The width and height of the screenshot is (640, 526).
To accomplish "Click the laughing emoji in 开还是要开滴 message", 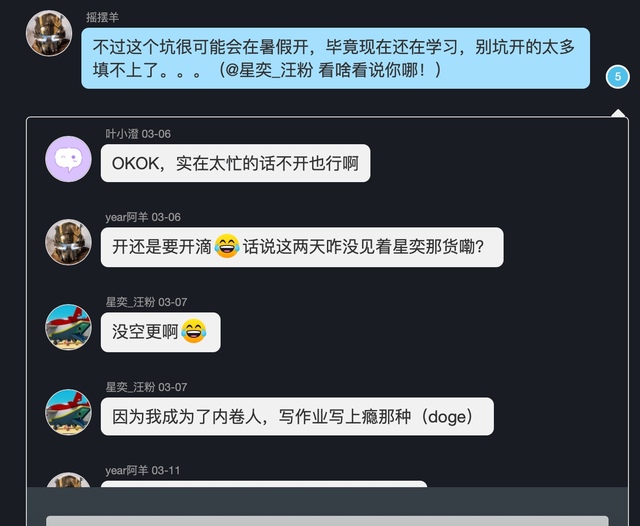I will 227,246.
